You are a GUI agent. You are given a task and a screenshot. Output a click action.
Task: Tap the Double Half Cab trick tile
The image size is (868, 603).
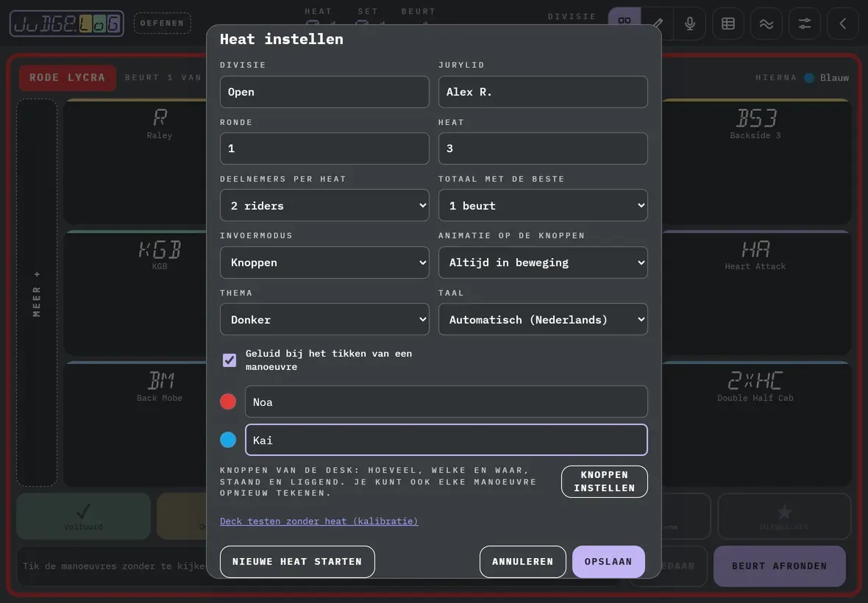[756, 424]
